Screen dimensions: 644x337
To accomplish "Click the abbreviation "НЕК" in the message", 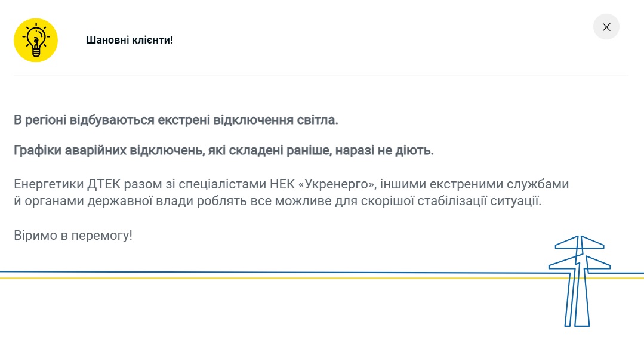I will [x=282, y=184].
